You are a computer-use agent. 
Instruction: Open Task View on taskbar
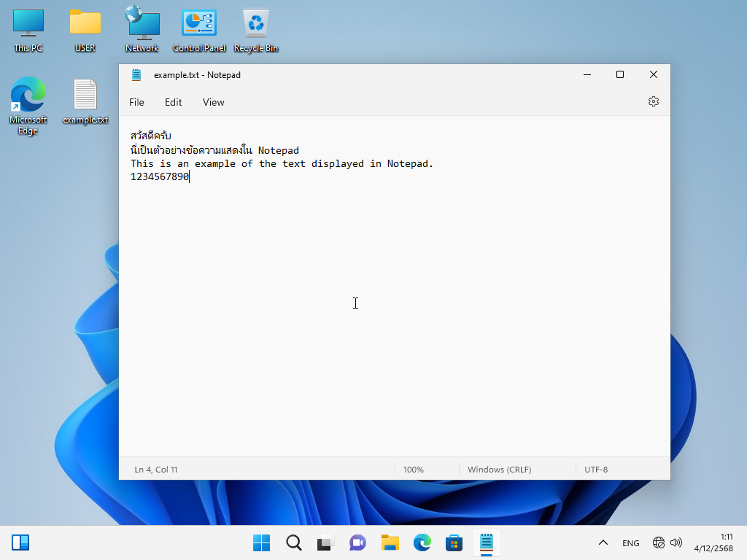pyautogui.click(x=325, y=542)
